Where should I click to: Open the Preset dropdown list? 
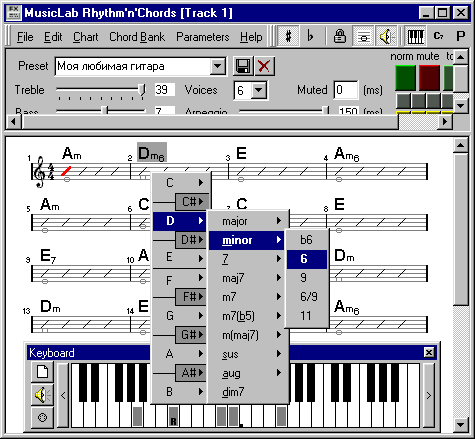pyautogui.click(x=217, y=66)
